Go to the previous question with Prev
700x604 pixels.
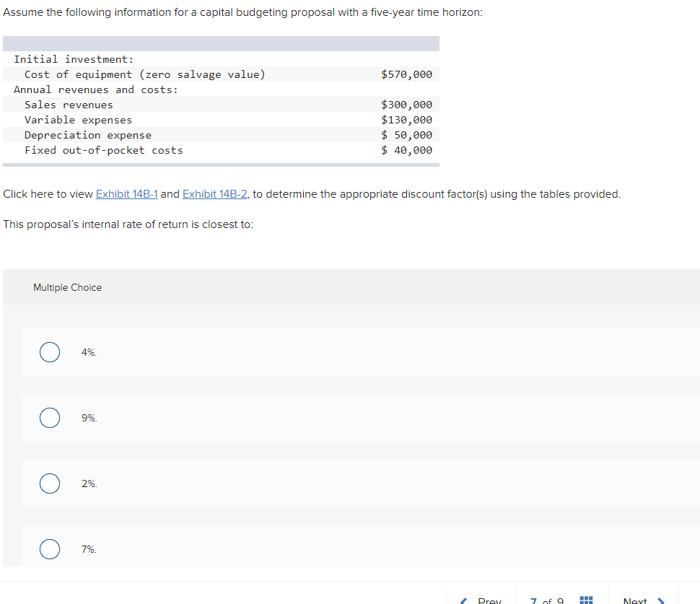coord(489,600)
